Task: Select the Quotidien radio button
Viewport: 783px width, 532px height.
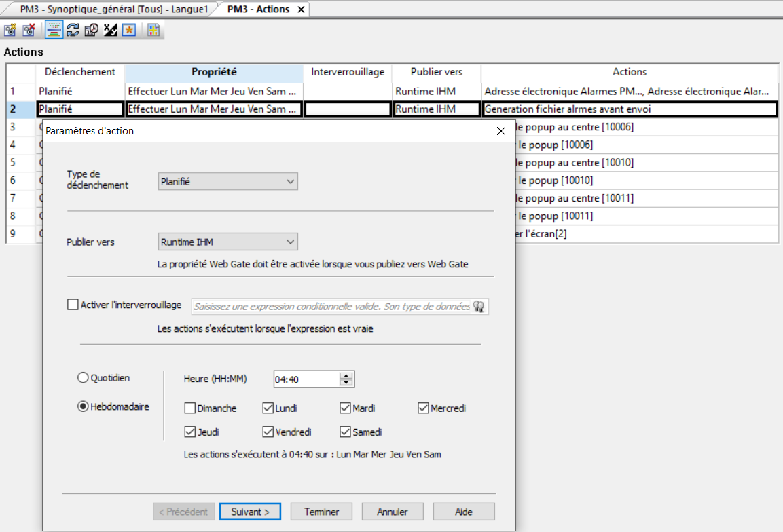Action: [x=84, y=378]
